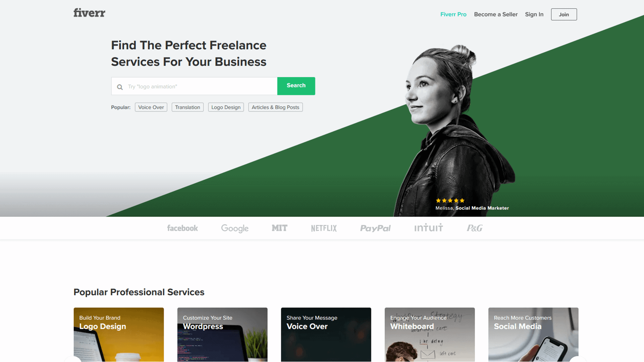Open the Fiverr Pro menu item

coord(453,14)
